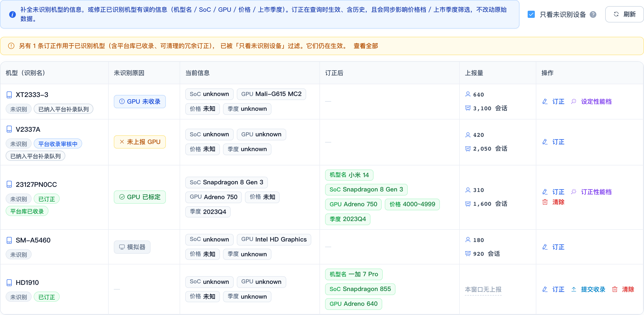Click the user icon beside 180
This screenshot has height=315, width=644.
468,240
